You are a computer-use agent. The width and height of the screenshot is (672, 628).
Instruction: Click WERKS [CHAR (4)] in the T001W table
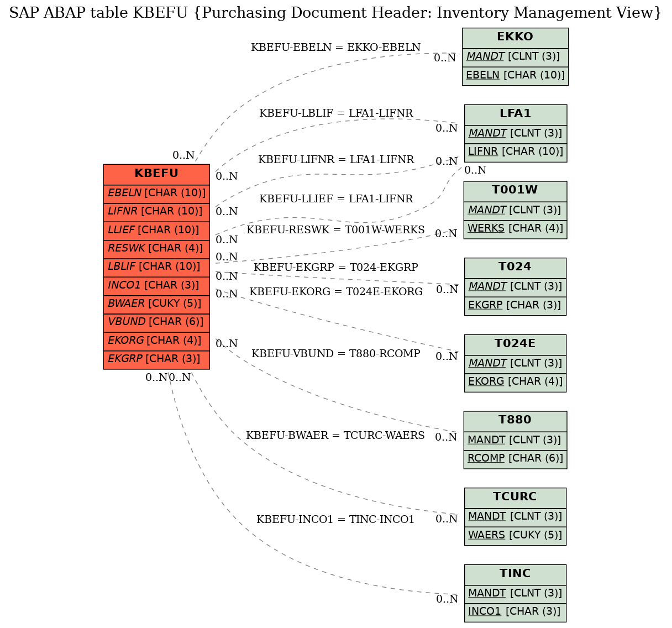click(515, 229)
